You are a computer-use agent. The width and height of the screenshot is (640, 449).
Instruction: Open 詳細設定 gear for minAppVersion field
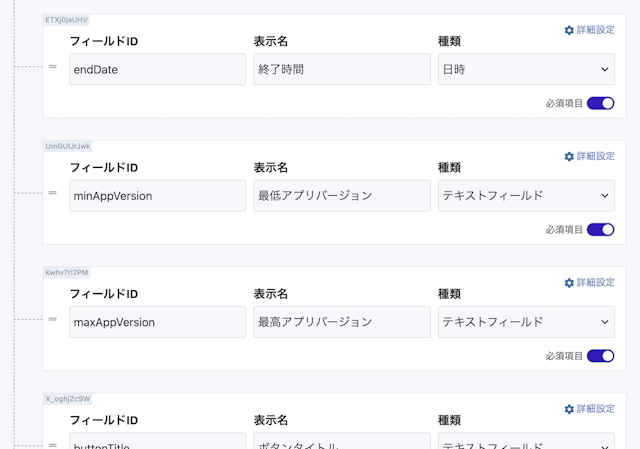pos(589,157)
